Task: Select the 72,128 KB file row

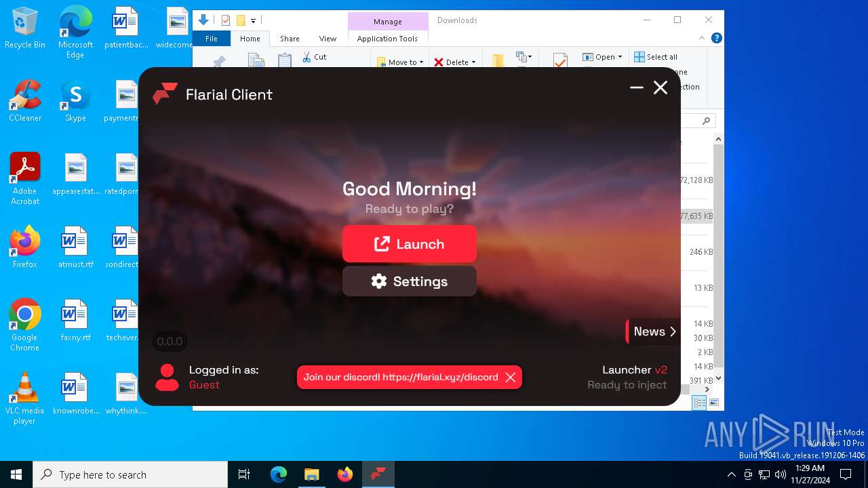Action: [696, 180]
